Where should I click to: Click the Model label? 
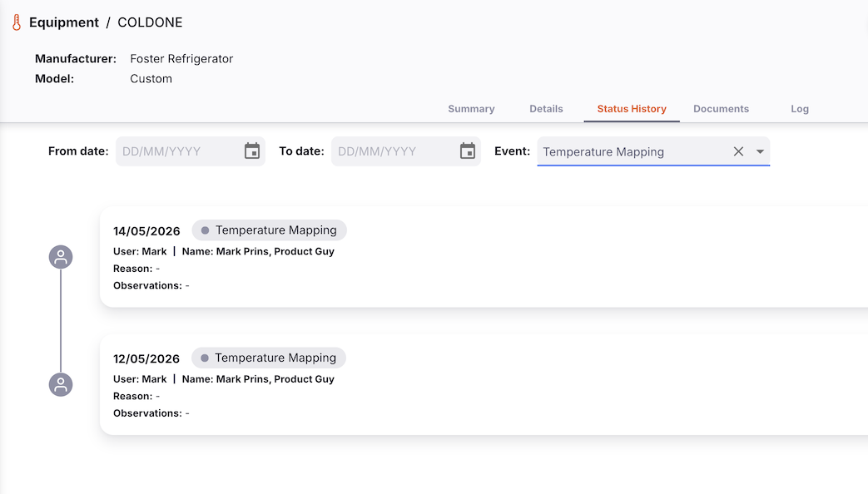coord(54,78)
